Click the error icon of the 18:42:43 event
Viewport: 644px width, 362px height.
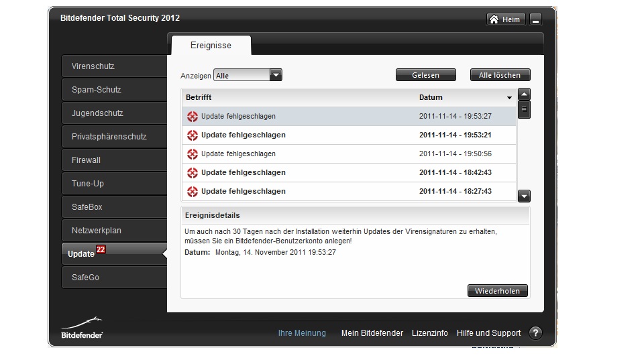pos(193,173)
